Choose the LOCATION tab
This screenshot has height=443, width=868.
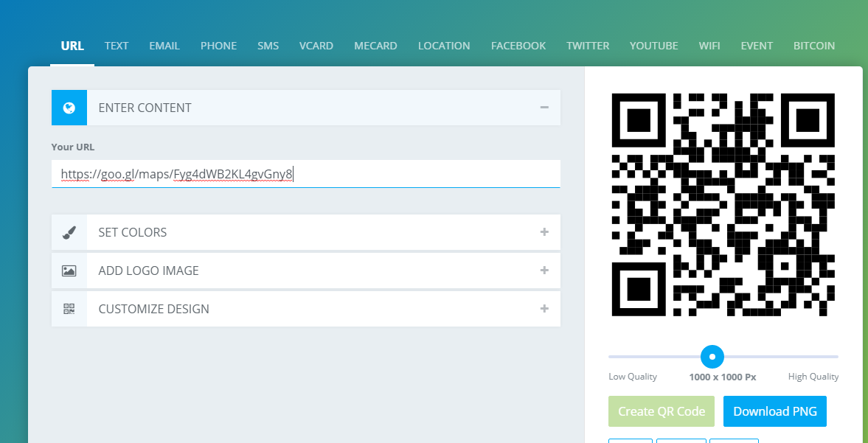tap(444, 46)
